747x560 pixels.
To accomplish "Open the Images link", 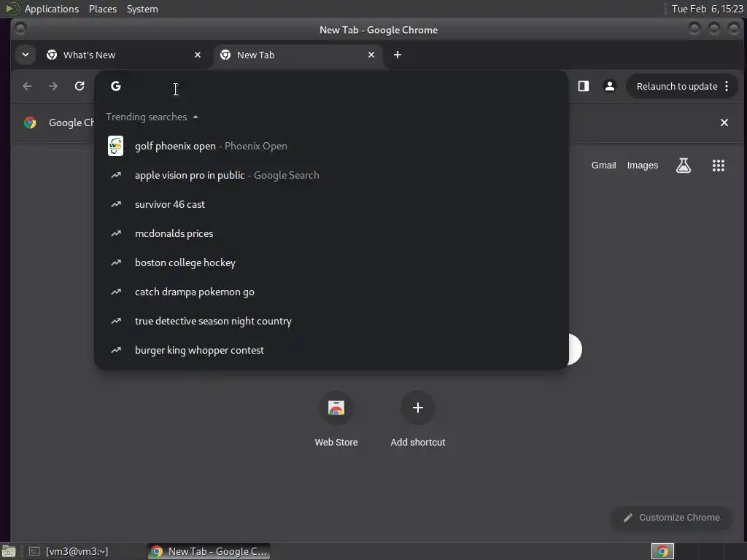I will 642,166.
